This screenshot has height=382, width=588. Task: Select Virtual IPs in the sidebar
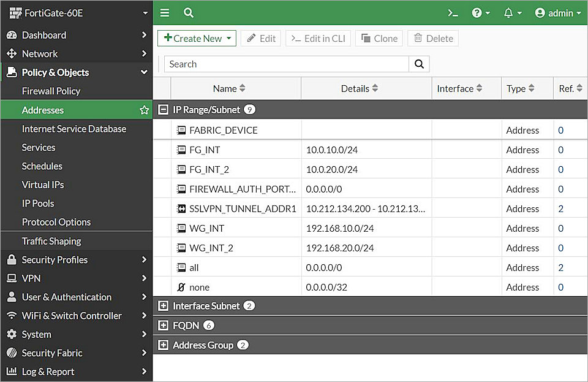pyautogui.click(x=43, y=185)
